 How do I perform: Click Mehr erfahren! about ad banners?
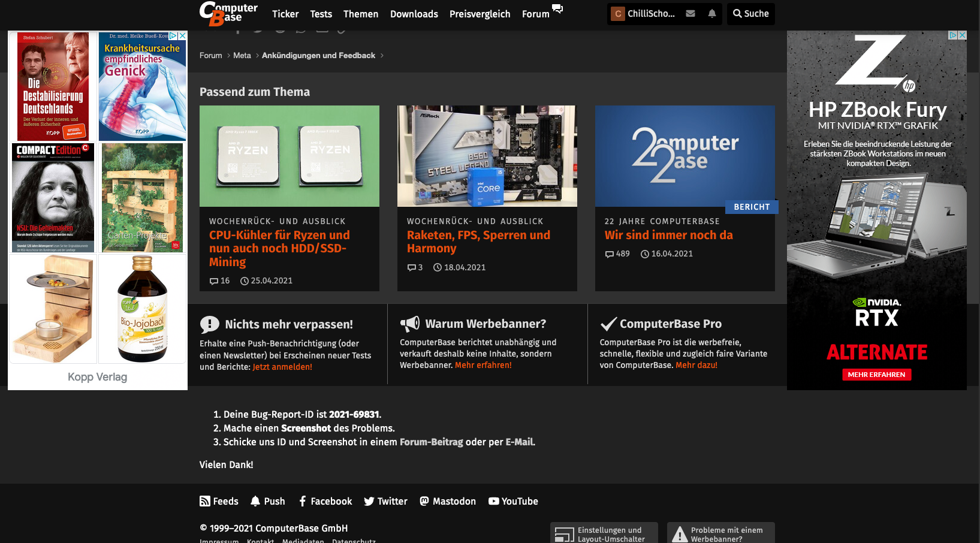pos(483,365)
